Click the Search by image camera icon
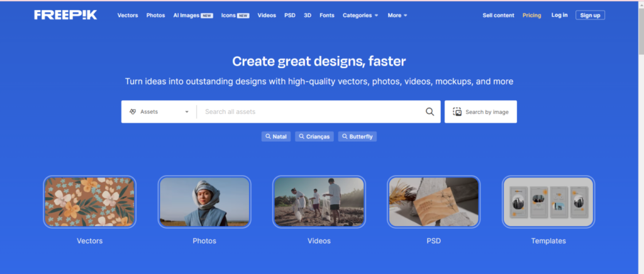Screen dimensions: 644x274 click(457, 111)
